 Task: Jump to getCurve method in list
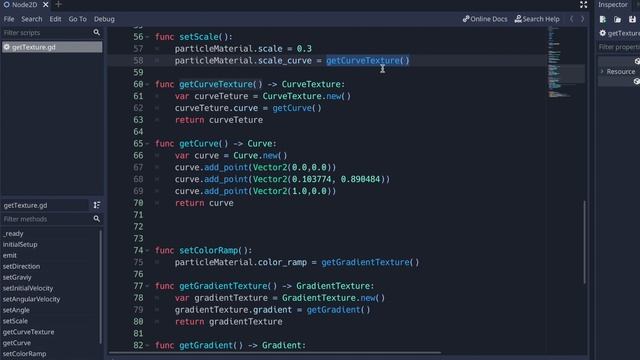pyautogui.click(x=17, y=343)
